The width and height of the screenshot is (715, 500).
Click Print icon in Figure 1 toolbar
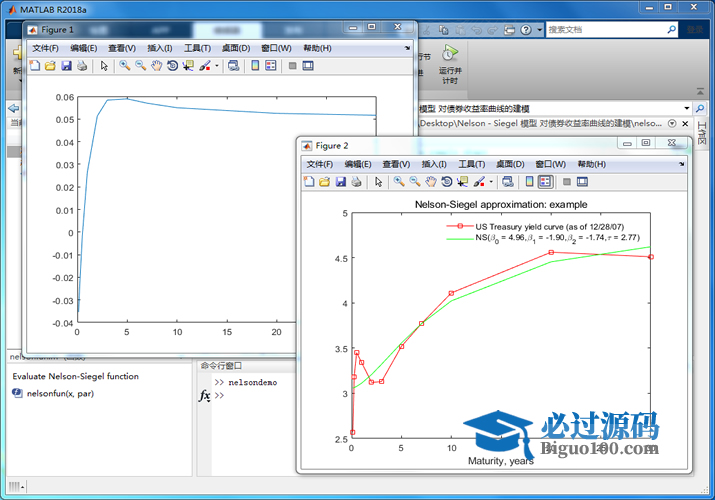pyautogui.click(x=82, y=66)
